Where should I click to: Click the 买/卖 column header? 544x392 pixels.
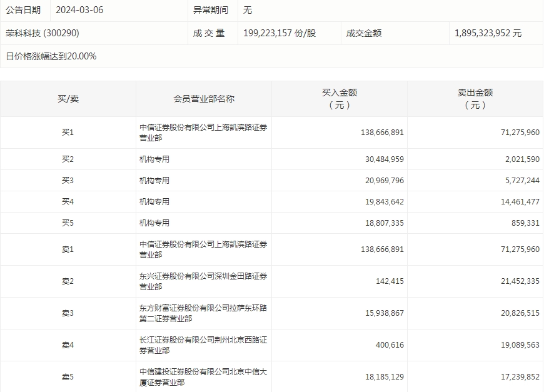pos(68,99)
